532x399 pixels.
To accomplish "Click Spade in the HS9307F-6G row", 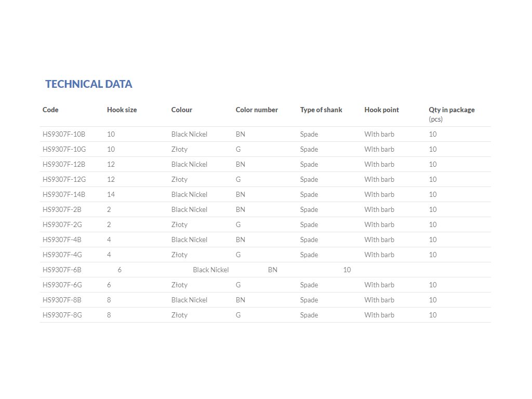I will (309, 285).
